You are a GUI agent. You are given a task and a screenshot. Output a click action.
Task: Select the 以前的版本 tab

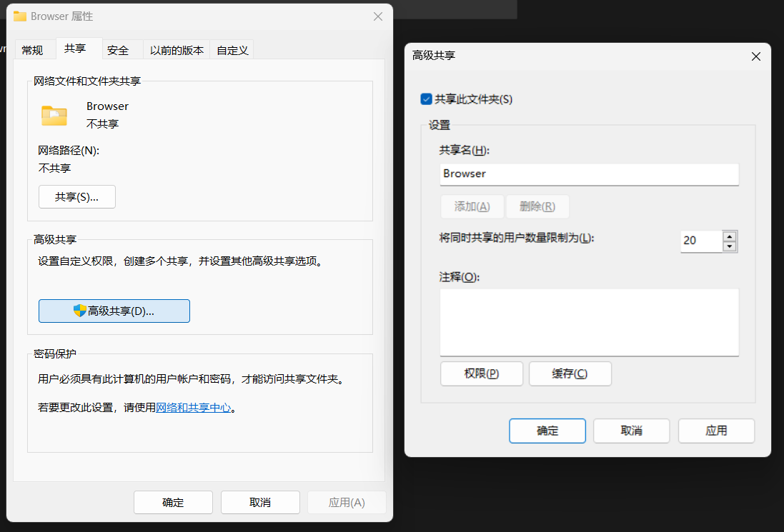coord(177,50)
